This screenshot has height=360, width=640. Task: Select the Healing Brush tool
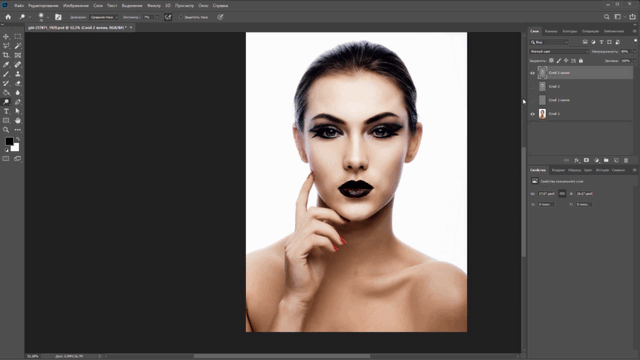click(x=18, y=64)
